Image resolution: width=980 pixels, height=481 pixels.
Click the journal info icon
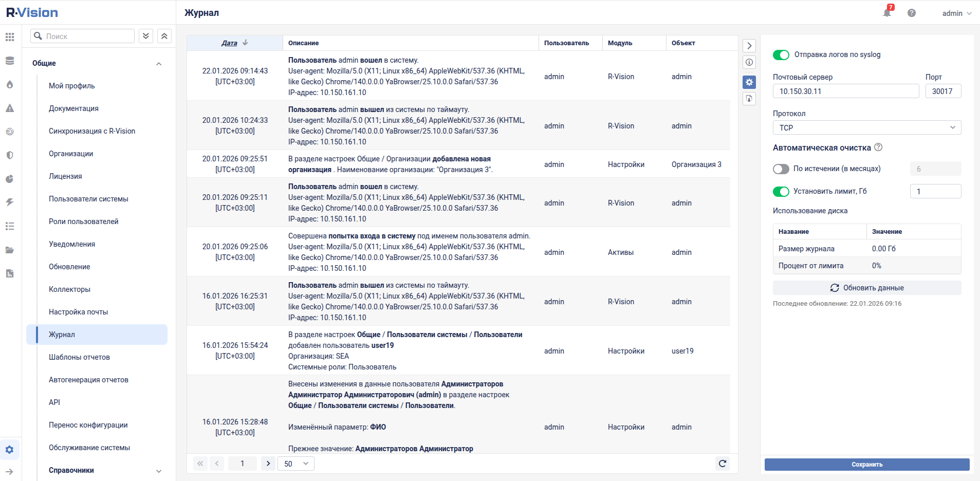pos(749,63)
